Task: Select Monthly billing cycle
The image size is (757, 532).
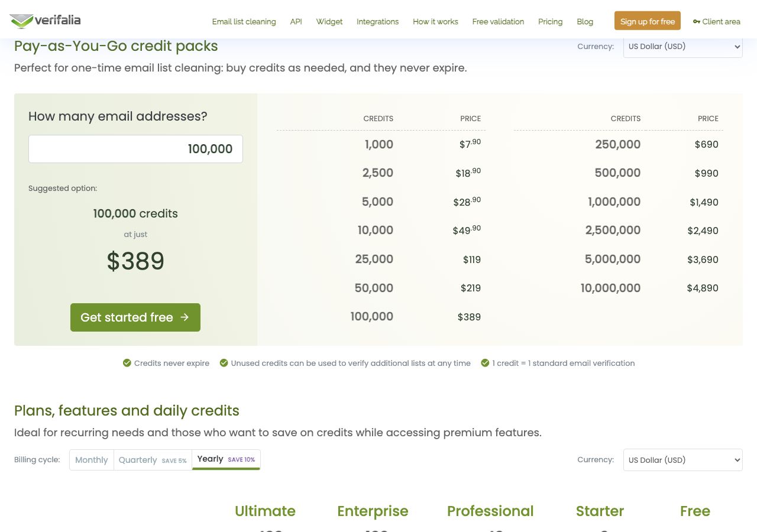Action: click(x=92, y=460)
